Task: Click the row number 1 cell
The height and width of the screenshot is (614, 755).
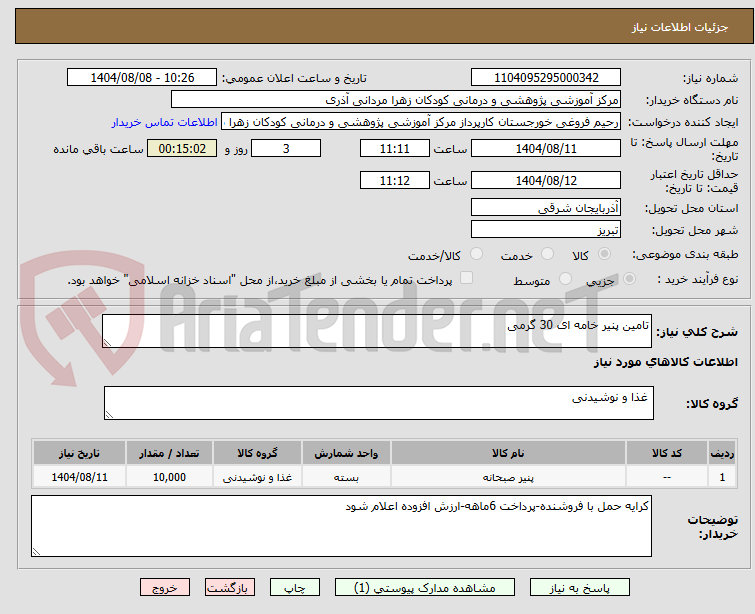Action: pyautogui.click(x=722, y=477)
